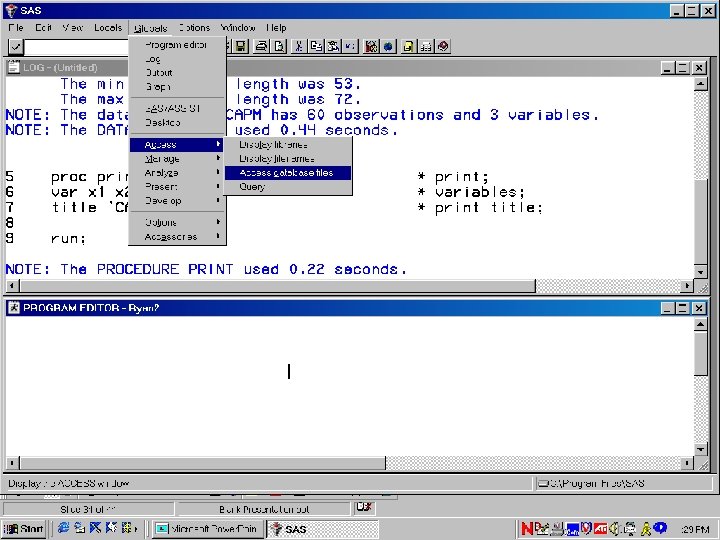The height and width of the screenshot is (540, 720).
Task: Click the red N tray icon
Action: tap(527, 529)
